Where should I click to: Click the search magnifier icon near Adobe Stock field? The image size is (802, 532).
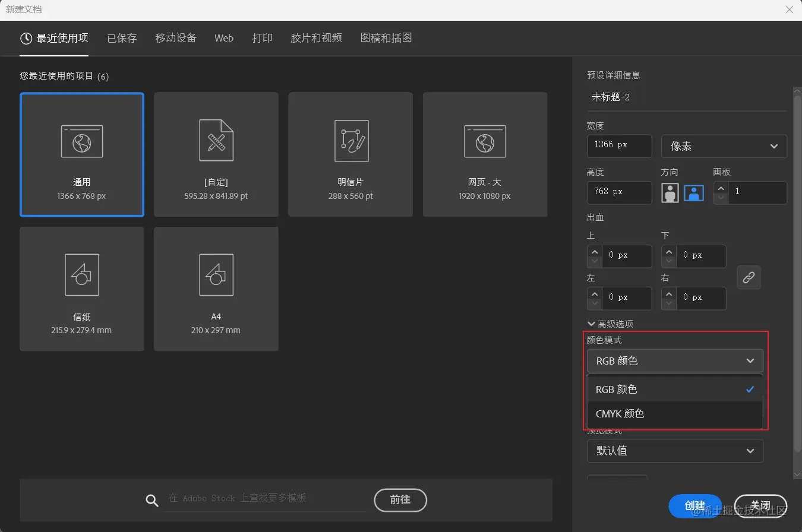151,500
